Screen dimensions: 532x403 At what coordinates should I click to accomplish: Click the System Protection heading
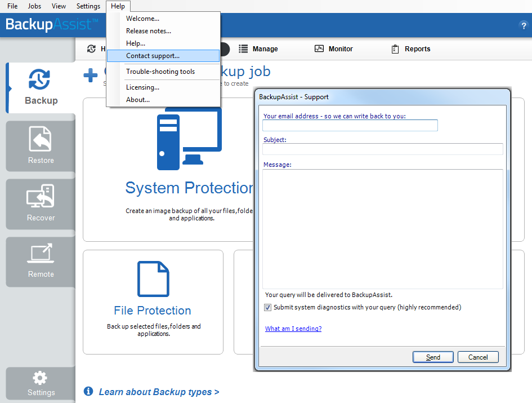click(190, 188)
